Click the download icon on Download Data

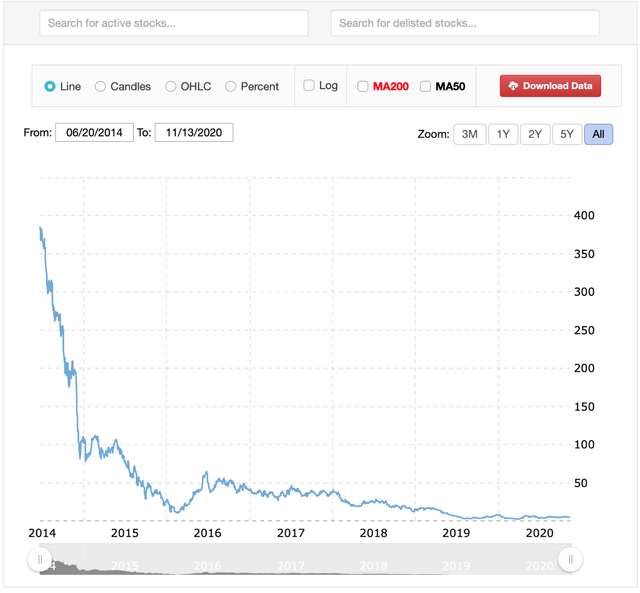[x=513, y=86]
